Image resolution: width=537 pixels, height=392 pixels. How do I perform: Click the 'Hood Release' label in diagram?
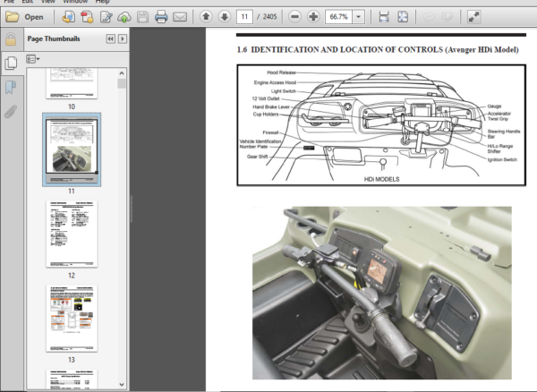coord(281,72)
